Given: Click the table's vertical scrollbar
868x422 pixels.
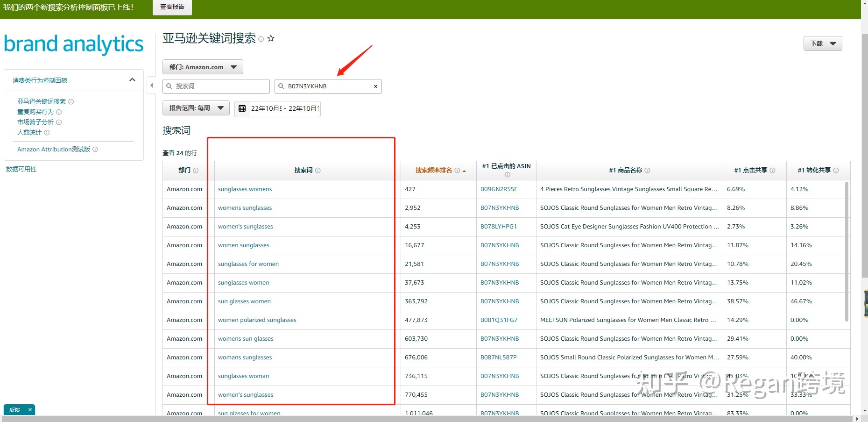Looking at the screenshot, I should point(847,251).
